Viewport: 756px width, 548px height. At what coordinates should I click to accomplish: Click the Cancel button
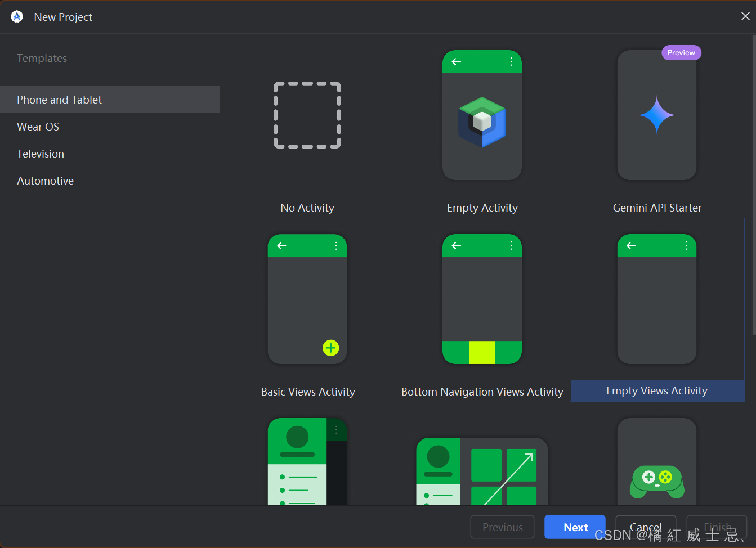click(x=646, y=527)
